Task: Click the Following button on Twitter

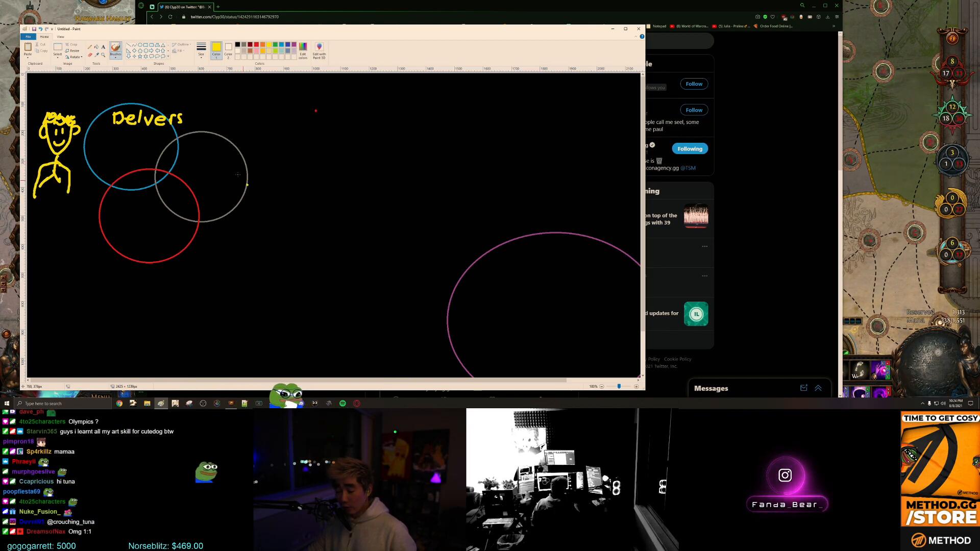Action: (690, 149)
